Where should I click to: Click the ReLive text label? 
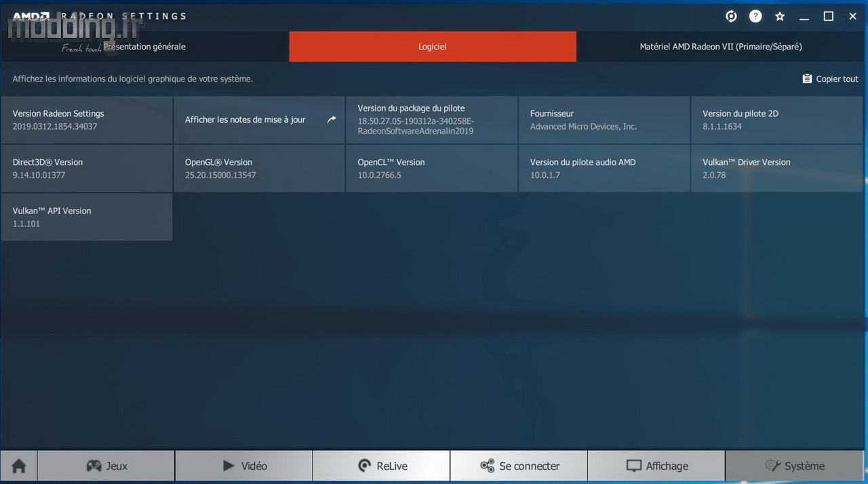pos(392,466)
